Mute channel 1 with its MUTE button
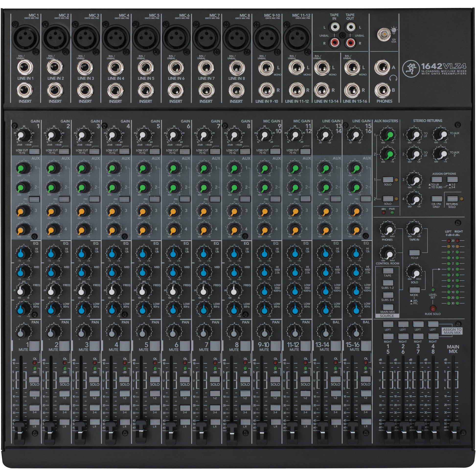This screenshot has height=476, width=476. [34, 346]
